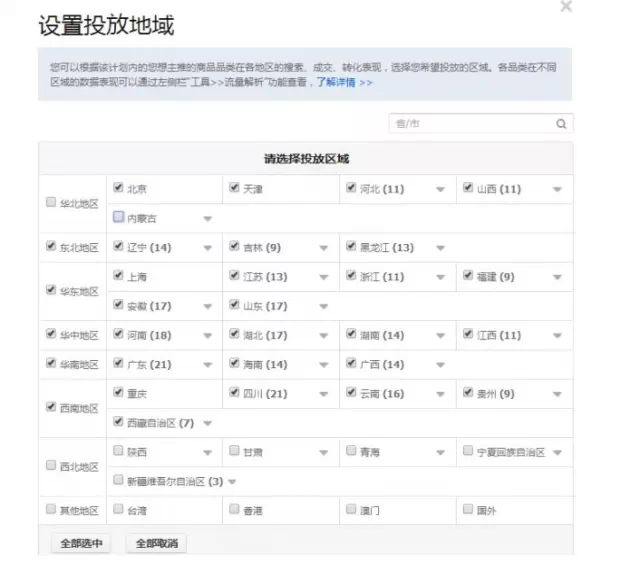Check the 青海 checkbox
The image size is (640, 575).
(x=351, y=451)
